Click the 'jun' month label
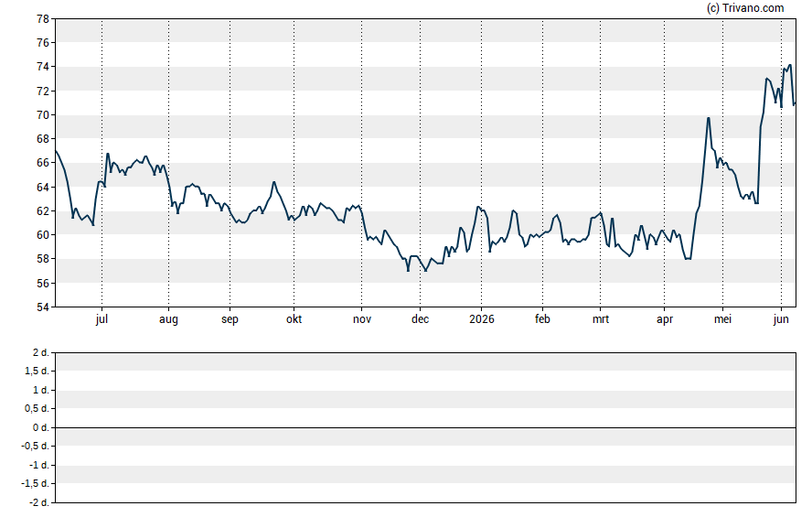The image size is (812, 517). [781, 319]
